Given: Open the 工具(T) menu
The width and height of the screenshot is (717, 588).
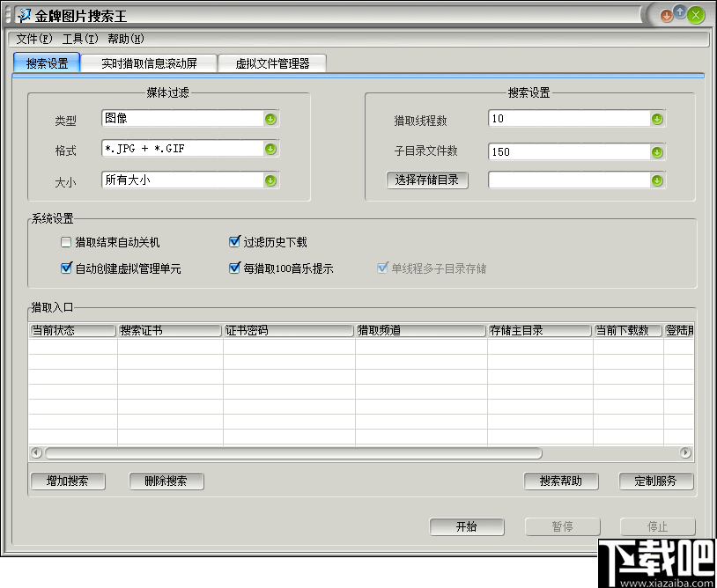Looking at the screenshot, I should pos(80,39).
